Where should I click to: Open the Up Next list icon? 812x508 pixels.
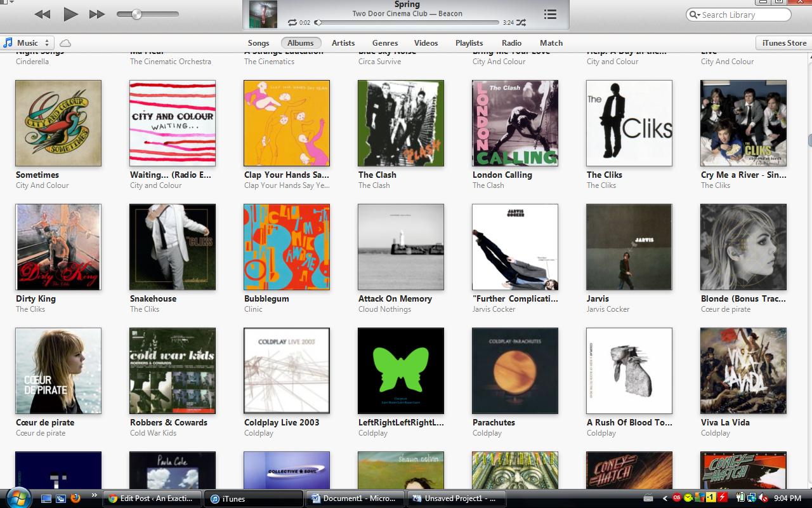[550, 15]
